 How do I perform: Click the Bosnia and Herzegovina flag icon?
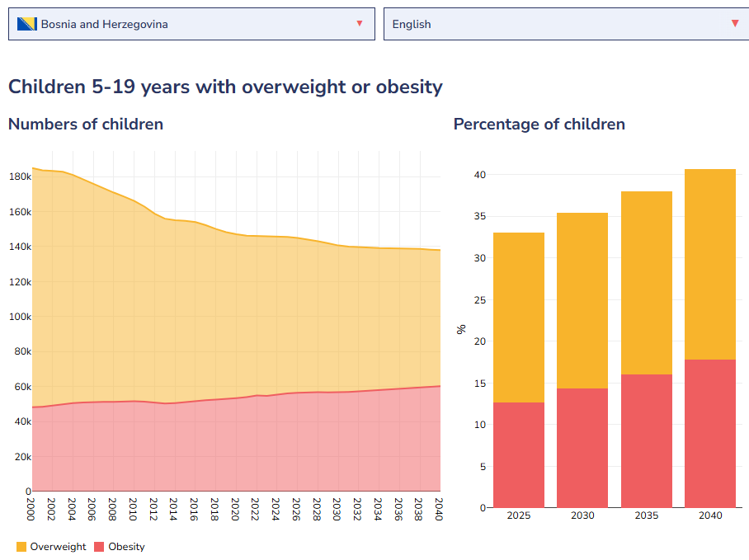pos(27,24)
